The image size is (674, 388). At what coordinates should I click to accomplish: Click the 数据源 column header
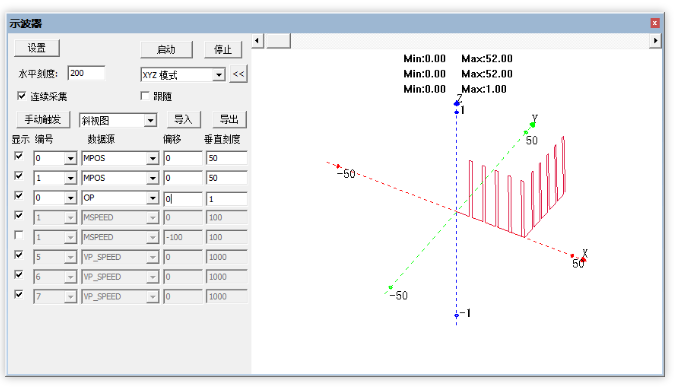(101, 139)
